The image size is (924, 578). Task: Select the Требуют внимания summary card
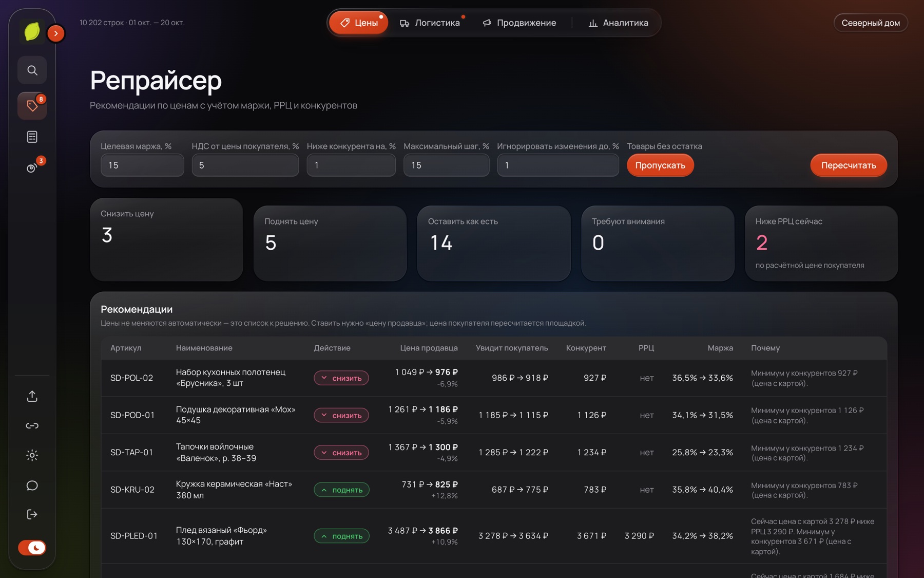[x=658, y=243]
